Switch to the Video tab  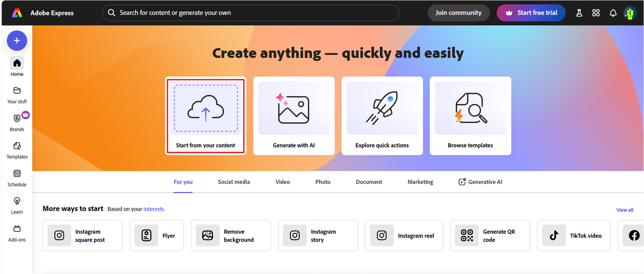[x=283, y=182]
